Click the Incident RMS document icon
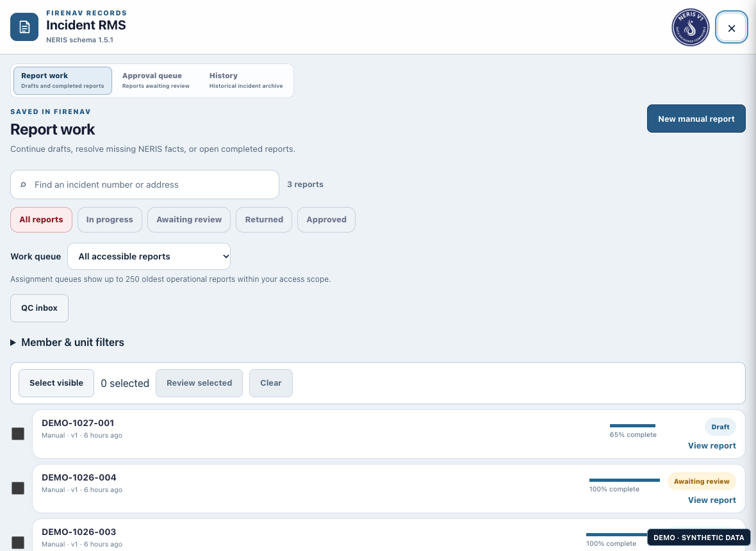This screenshot has height=551, width=756. pos(24,27)
